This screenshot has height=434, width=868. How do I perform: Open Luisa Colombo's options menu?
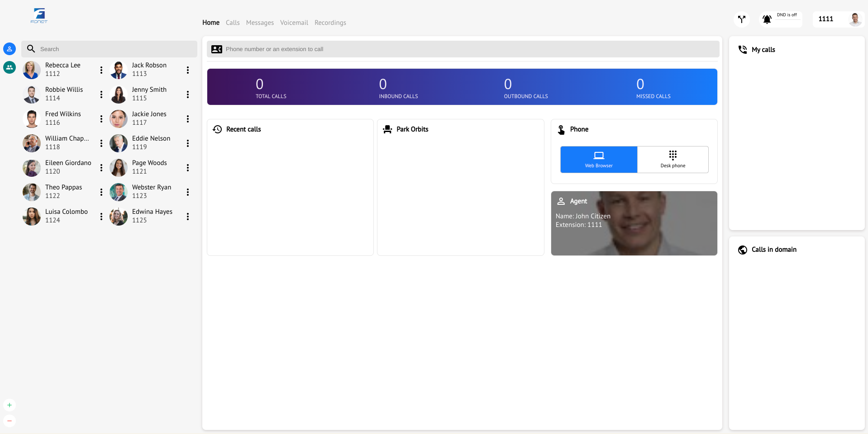pos(101,217)
